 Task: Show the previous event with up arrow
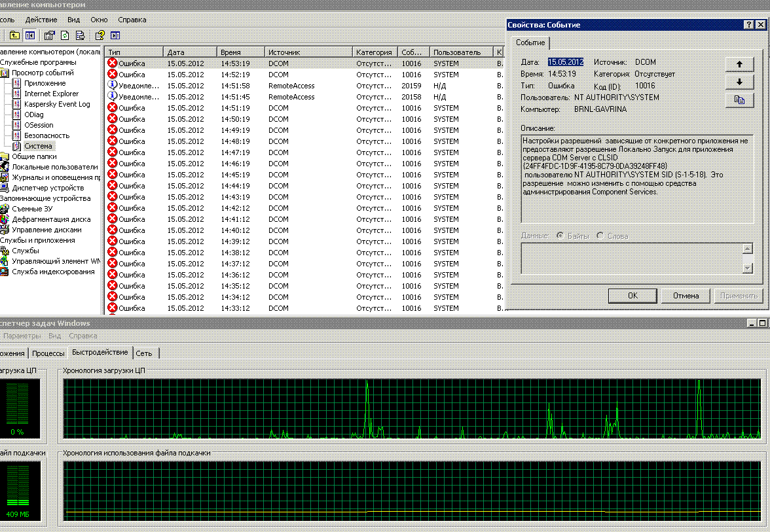739,64
